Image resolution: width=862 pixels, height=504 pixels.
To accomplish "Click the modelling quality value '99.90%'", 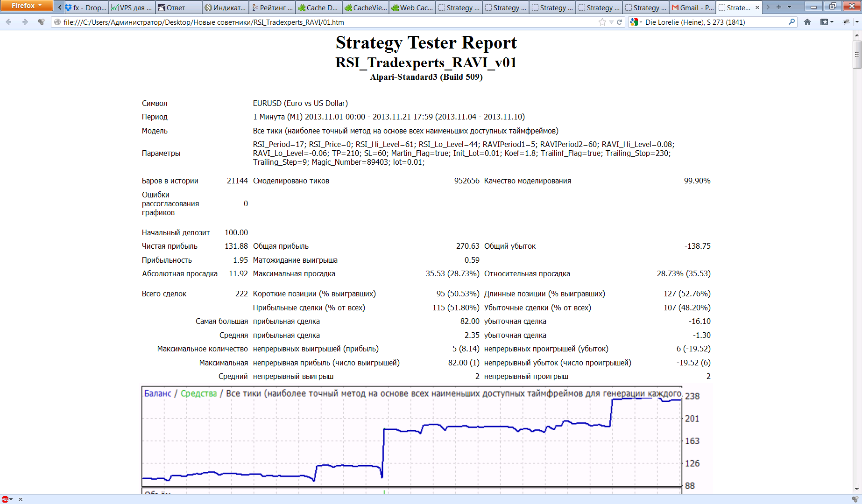I will coord(697,181).
